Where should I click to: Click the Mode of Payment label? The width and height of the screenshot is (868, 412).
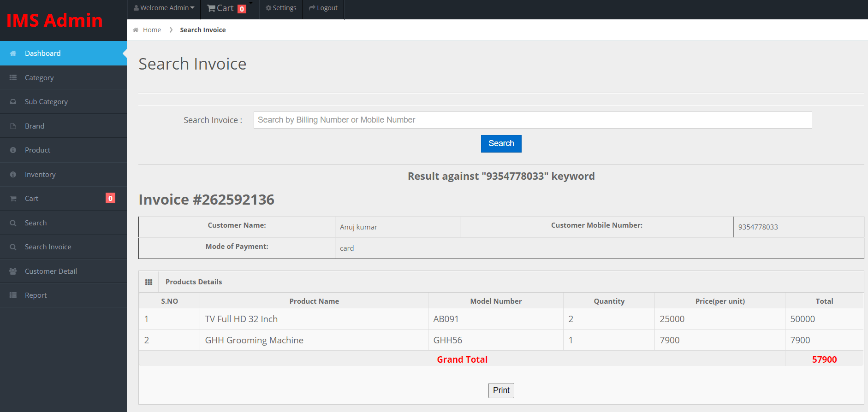click(x=237, y=247)
